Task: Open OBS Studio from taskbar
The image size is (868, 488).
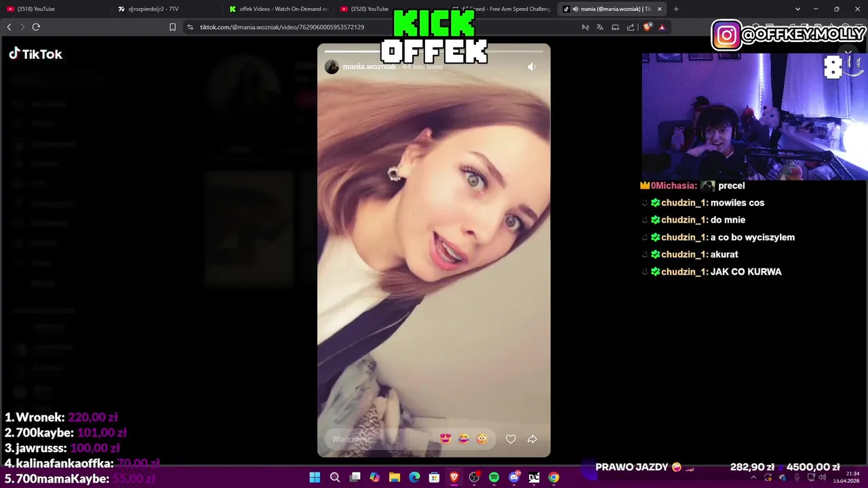Action: pyautogui.click(x=474, y=478)
